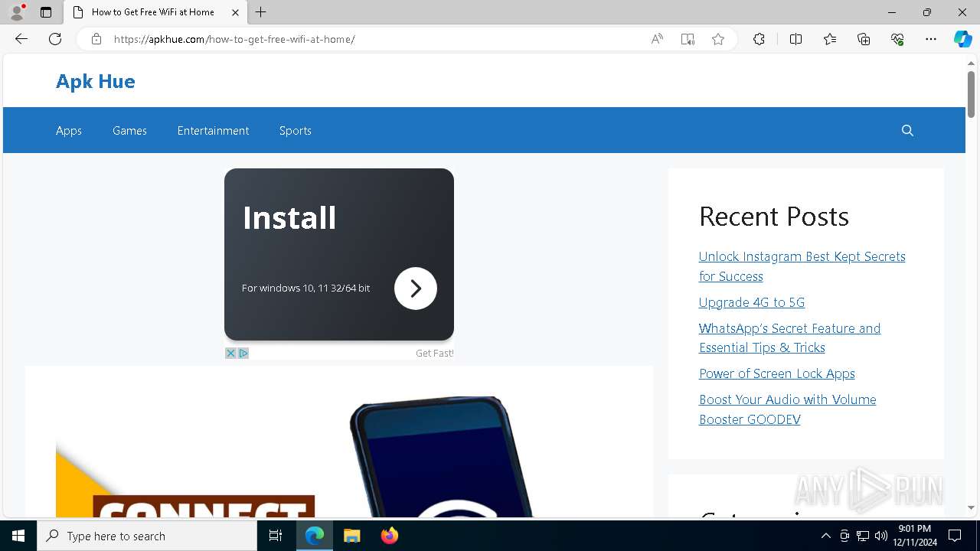
Task: Open the Sports menu item
Action: [x=296, y=131]
